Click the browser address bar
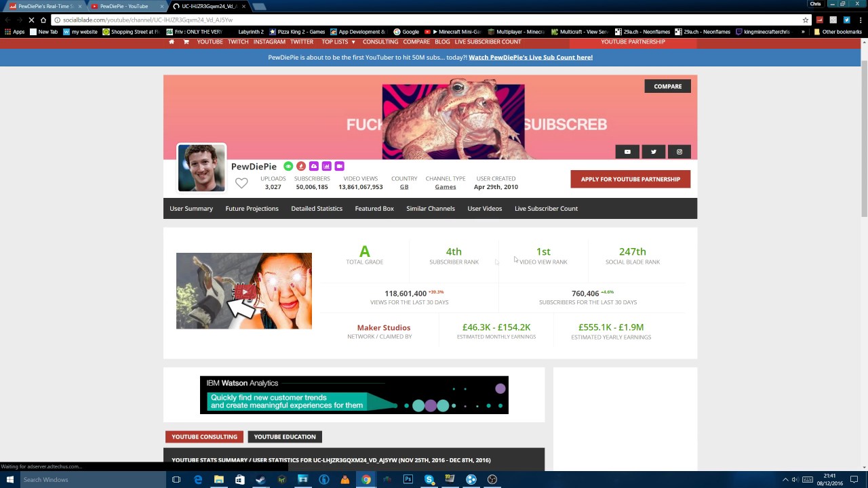 [427, 20]
